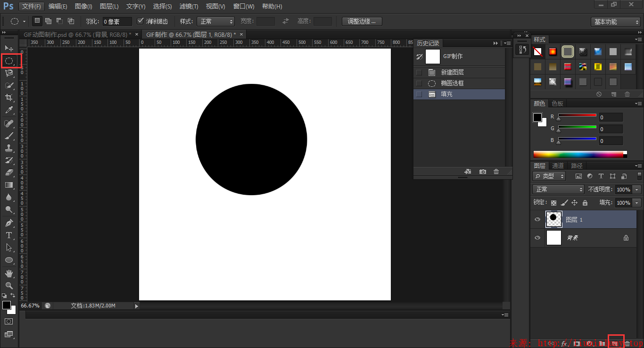644x348 pixels.
Task: Open the 不透明度 opacity dropdown arrow
Action: point(637,190)
